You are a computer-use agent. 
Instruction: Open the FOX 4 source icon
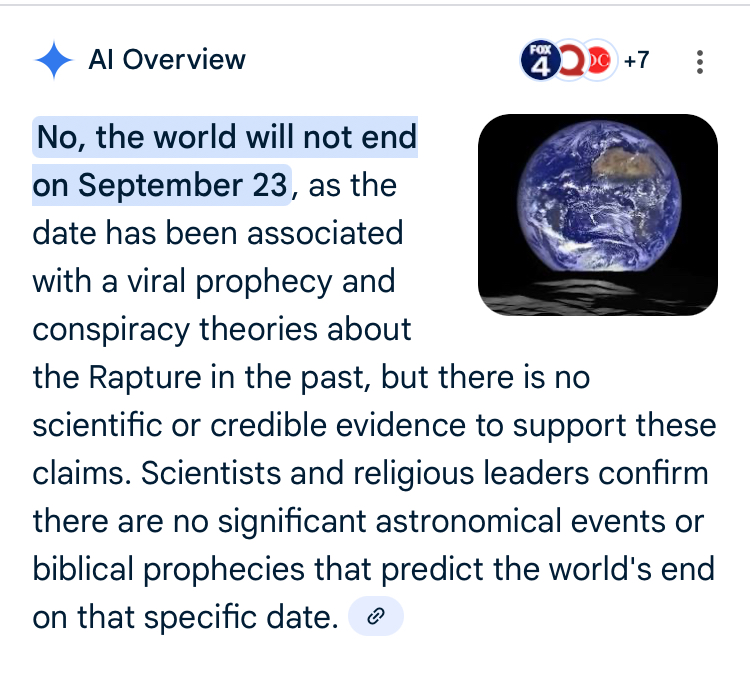click(540, 60)
